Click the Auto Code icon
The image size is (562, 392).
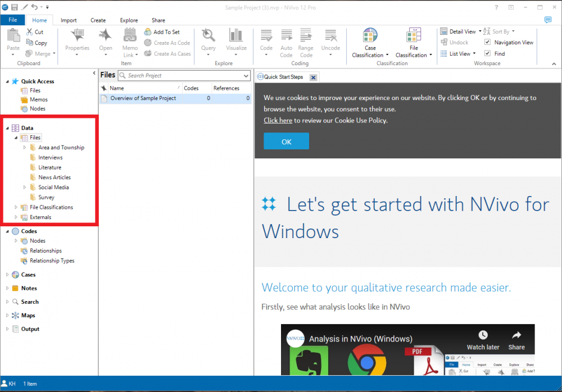click(x=286, y=35)
